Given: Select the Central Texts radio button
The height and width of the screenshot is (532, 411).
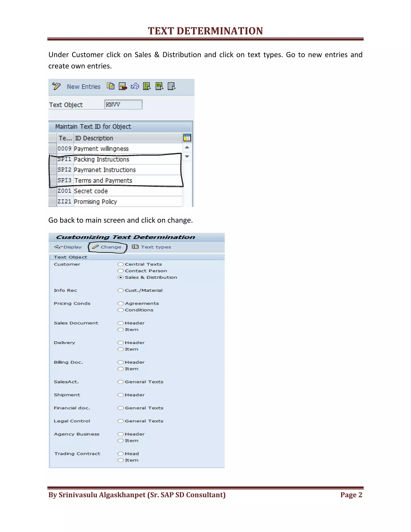Looking at the screenshot, I should point(121,264).
